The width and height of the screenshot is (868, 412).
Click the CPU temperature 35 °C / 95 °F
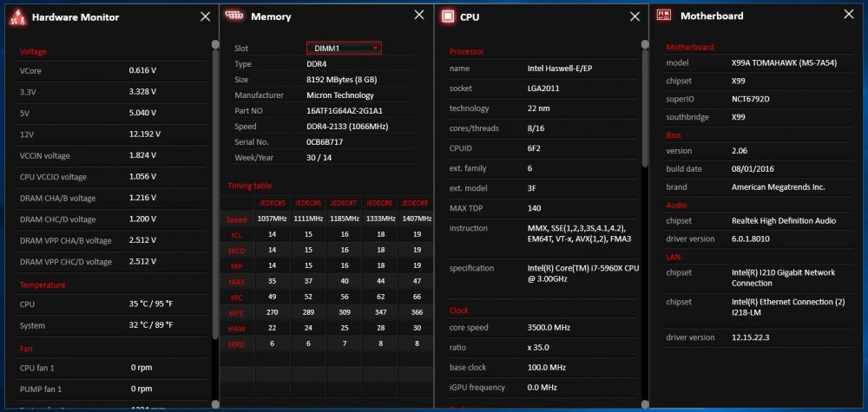click(x=152, y=304)
